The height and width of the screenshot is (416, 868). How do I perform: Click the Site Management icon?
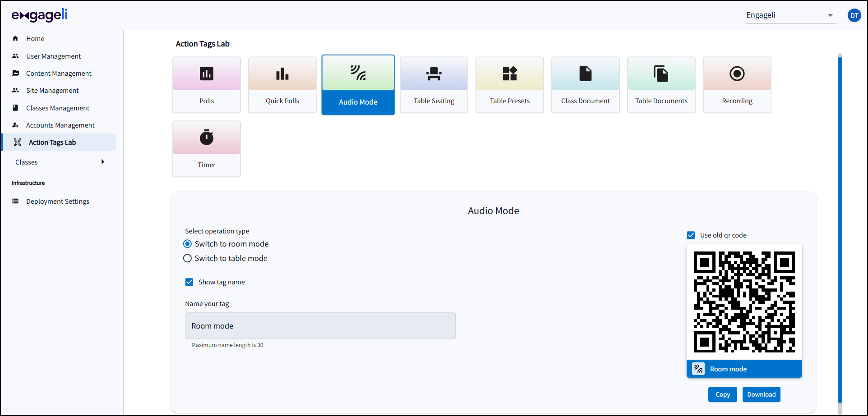[15, 90]
